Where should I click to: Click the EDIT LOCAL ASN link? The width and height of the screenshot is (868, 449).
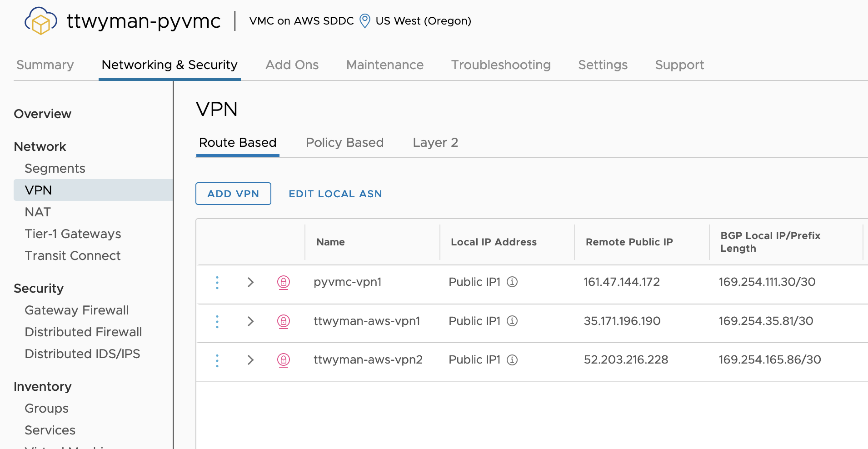tap(335, 194)
